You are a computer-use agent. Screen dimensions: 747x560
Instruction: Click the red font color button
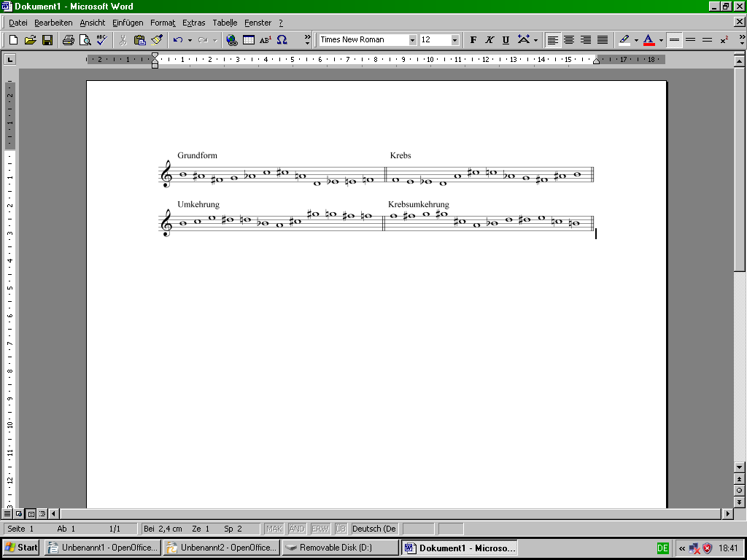pyautogui.click(x=648, y=40)
